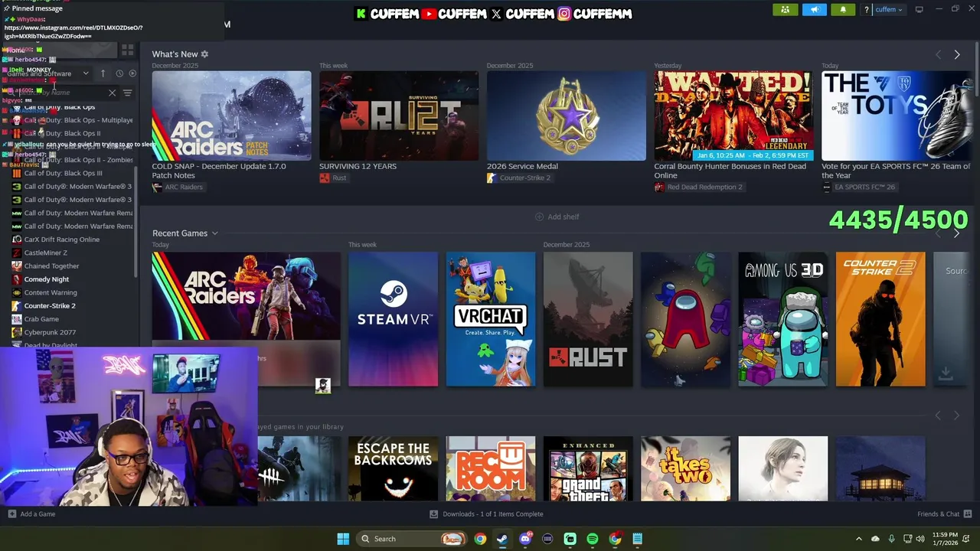Screen dimensions: 980x551
Task: Select the Among Us 3D tile
Action: coord(782,319)
